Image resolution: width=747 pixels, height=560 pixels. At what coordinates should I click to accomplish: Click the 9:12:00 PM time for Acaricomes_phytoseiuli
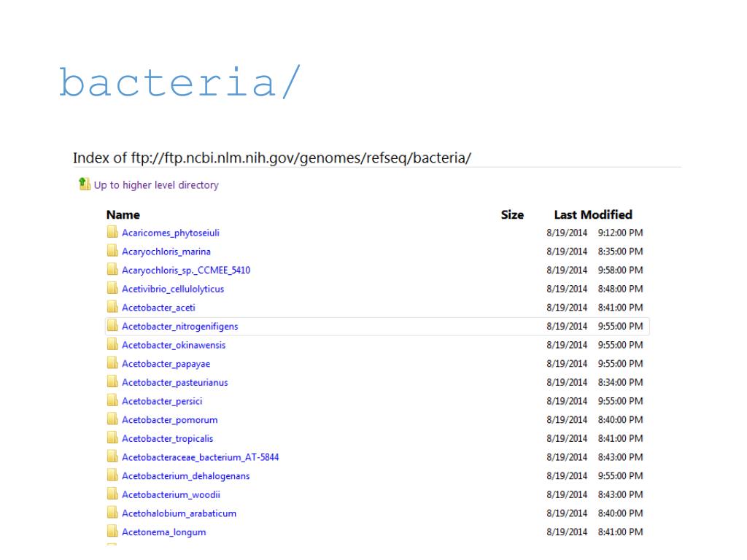620,233
